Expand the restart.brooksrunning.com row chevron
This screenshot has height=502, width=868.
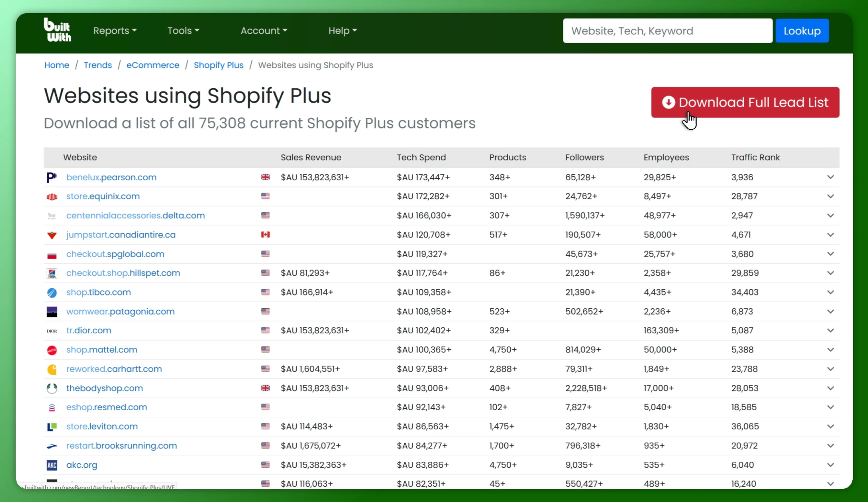pos(830,446)
